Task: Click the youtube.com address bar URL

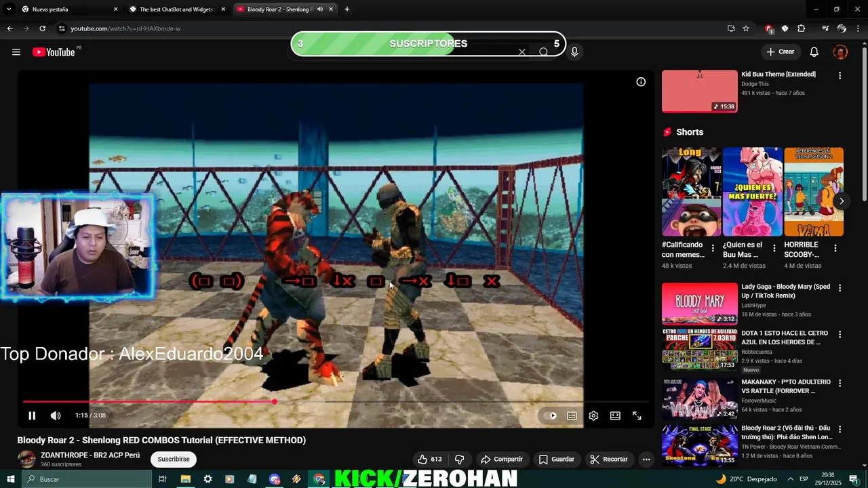Action: (125, 28)
